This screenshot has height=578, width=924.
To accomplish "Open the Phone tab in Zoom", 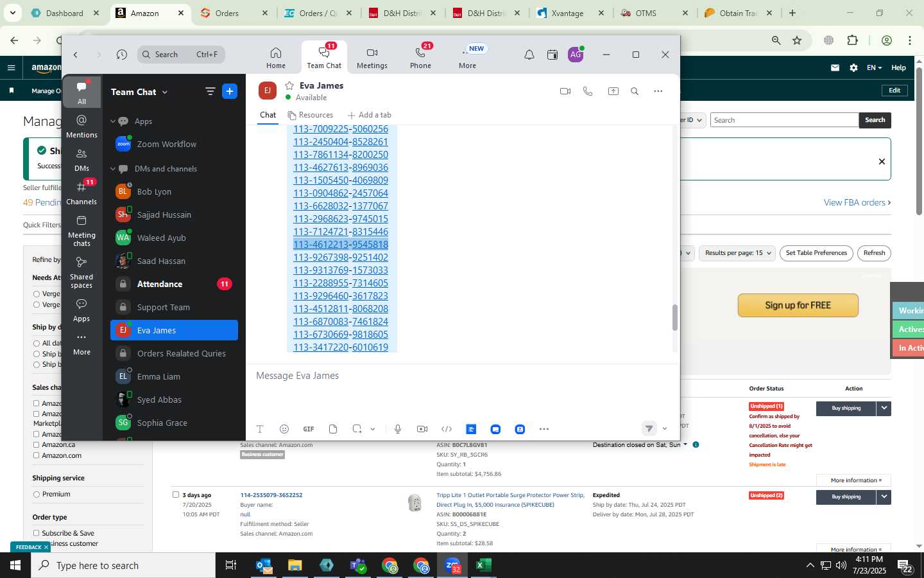I will pyautogui.click(x=421, y=58).
